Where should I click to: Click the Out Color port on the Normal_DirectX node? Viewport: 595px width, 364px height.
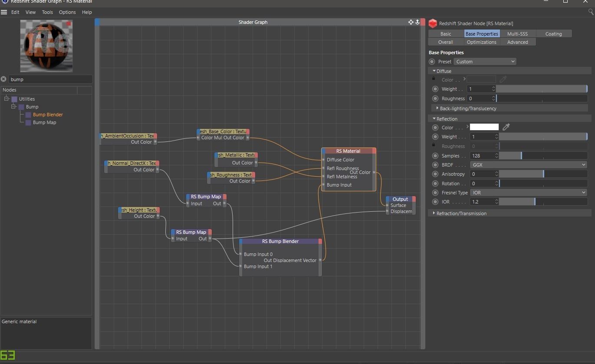(158, 170)
